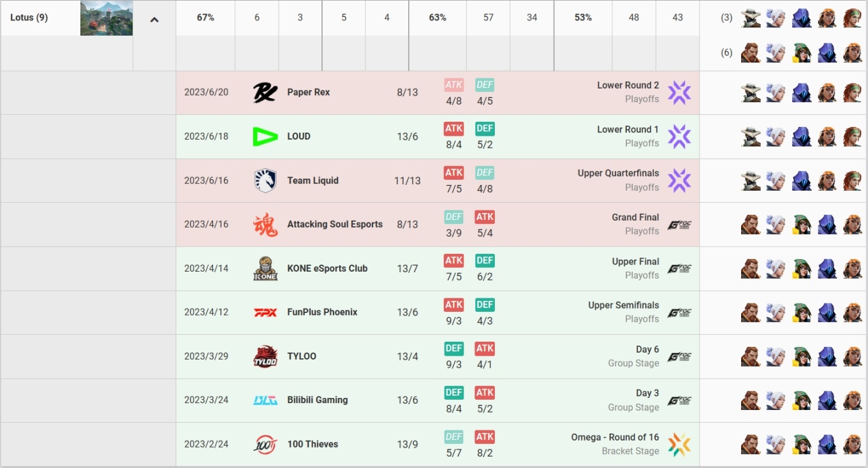868x468 pixels.
Task: Click Cypher agent icon in the (3) composition row
Action: click(x=751, y=18)
